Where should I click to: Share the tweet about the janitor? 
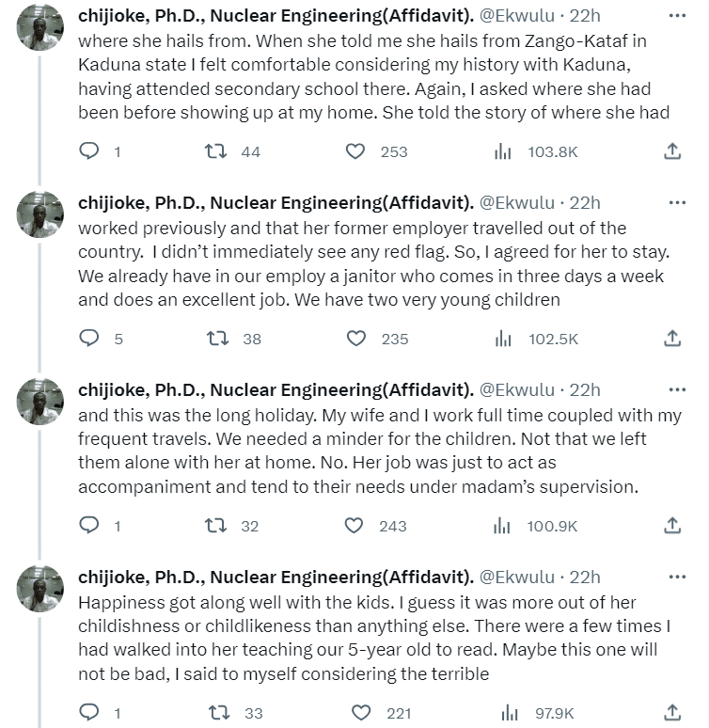pyautogui.click(x=672, y=339)
